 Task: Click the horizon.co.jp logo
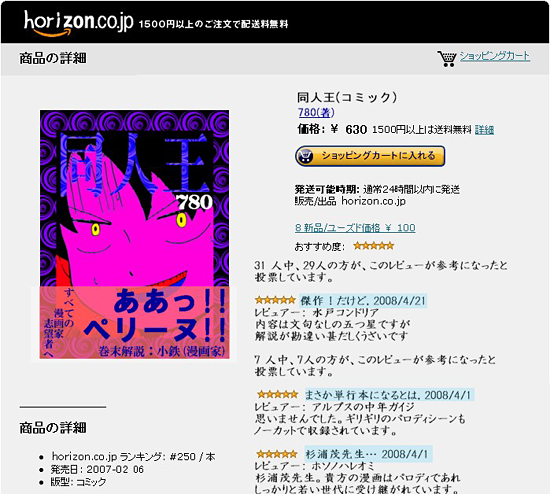79,23
